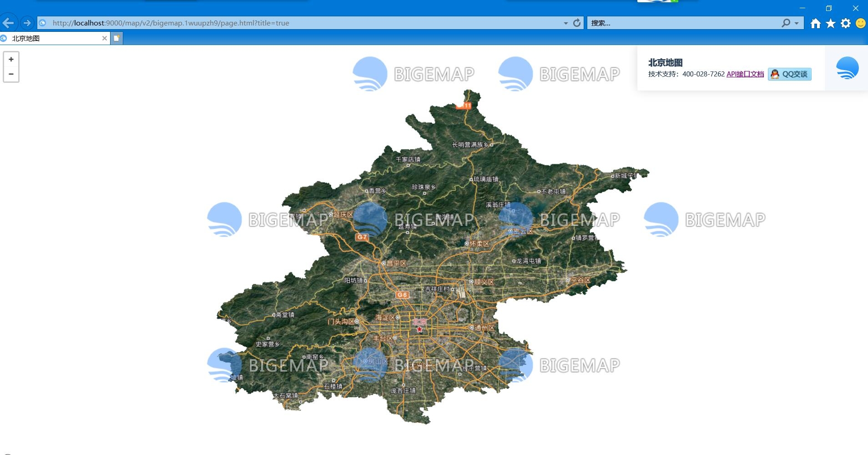Click the smiley feedback icon
The image size is (868, 455).
861,23
